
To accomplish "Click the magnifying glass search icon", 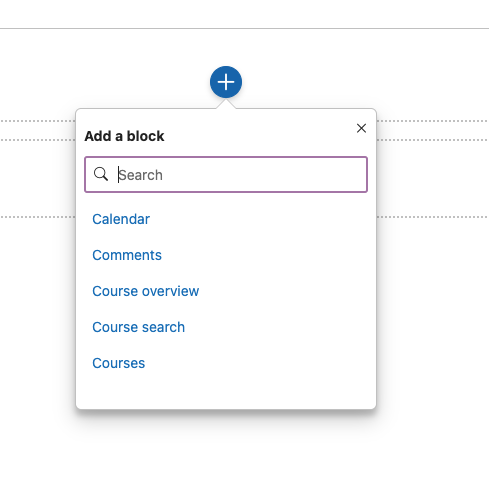I will (x=101, y=174).
